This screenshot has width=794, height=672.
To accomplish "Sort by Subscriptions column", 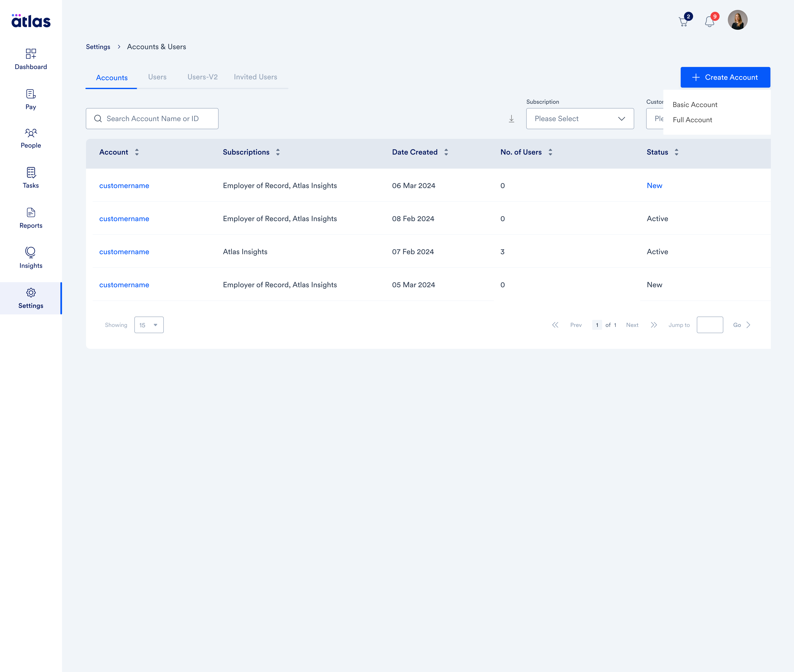I will [278, 152].
